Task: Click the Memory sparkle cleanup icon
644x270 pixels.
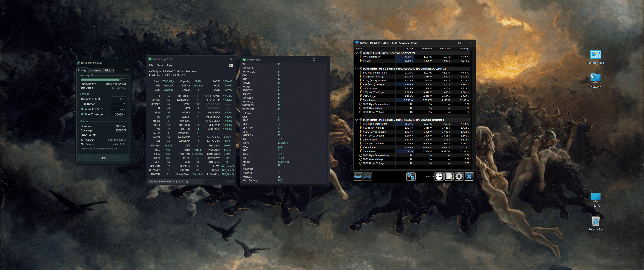Action: point(92,75)
